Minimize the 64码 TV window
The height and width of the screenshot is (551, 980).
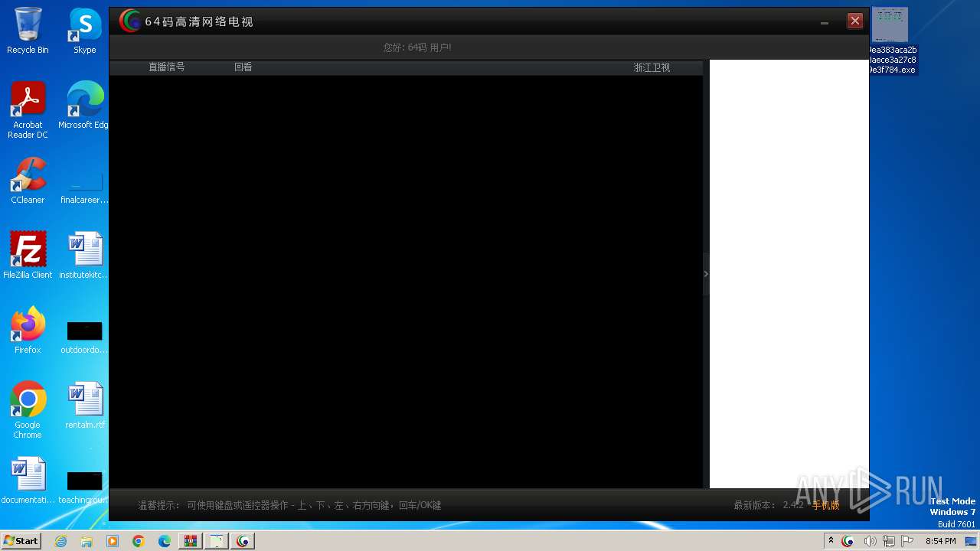pyautogui.click(x=825, y=21)
